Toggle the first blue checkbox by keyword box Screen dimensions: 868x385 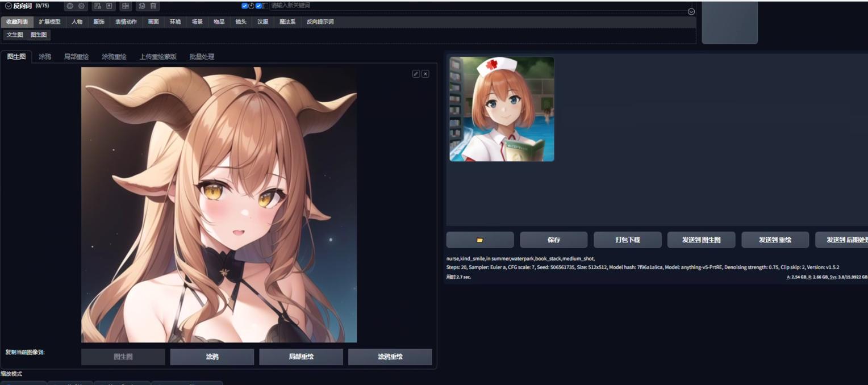click(x=244, y=6)
